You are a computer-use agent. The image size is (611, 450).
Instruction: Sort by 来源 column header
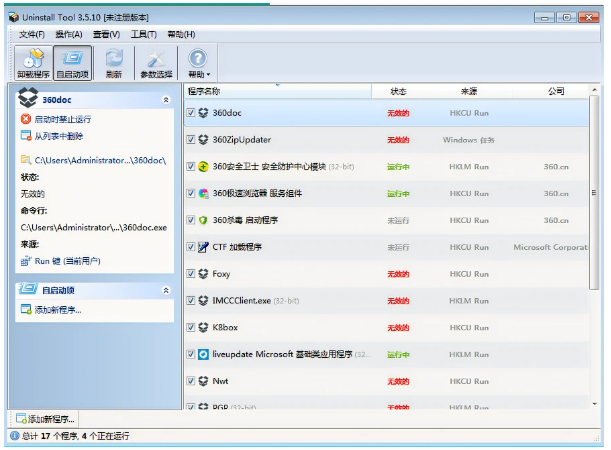tap(469, 92)
